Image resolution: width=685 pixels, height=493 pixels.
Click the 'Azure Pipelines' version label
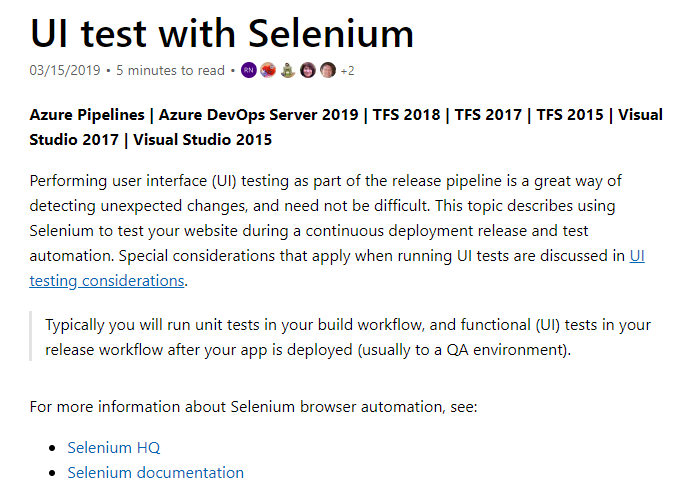[x=87, y=114]
